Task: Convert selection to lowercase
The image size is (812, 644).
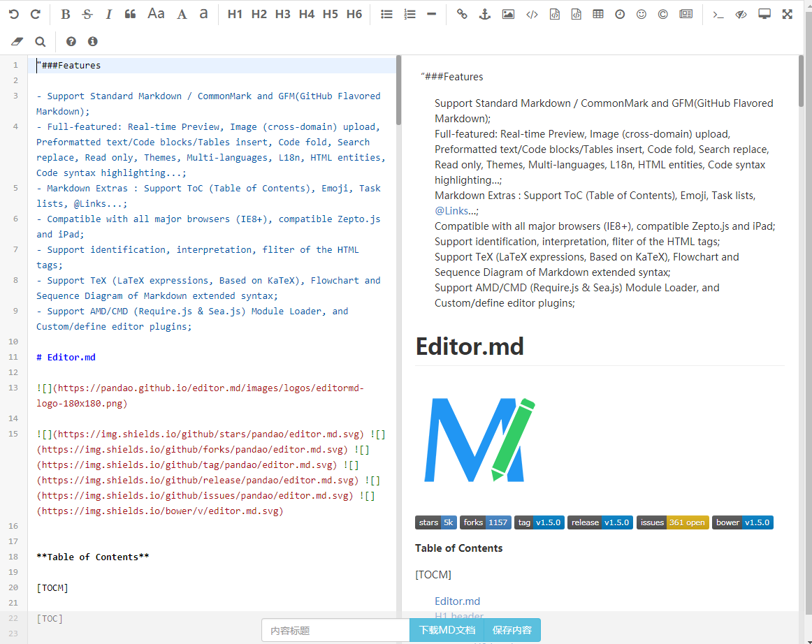Action: (x=203, y=14)
